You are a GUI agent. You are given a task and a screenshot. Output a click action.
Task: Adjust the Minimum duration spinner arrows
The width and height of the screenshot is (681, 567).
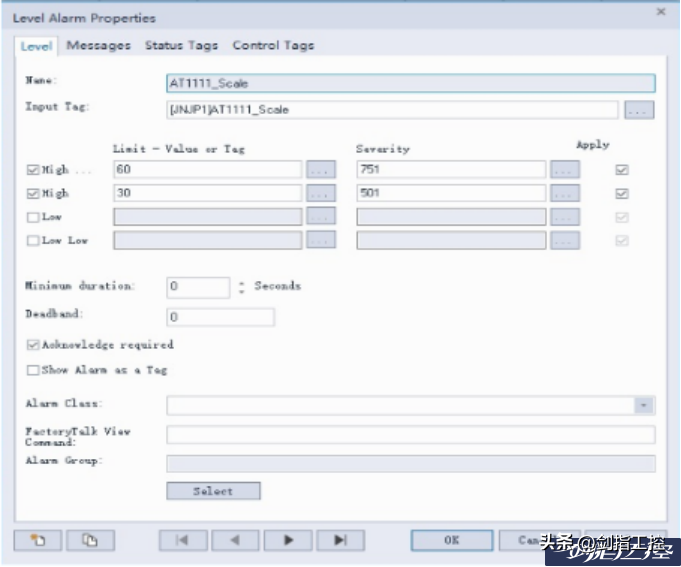241,287
